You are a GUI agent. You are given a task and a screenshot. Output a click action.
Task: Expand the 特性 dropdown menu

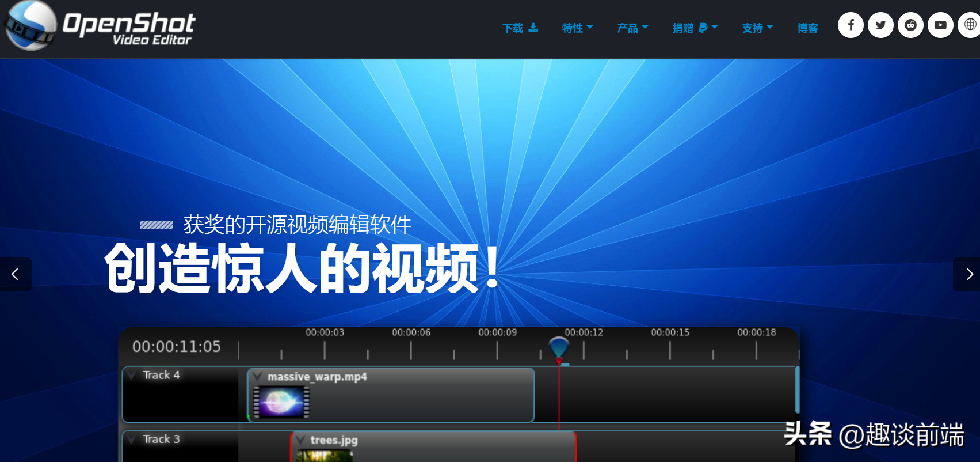577,28
